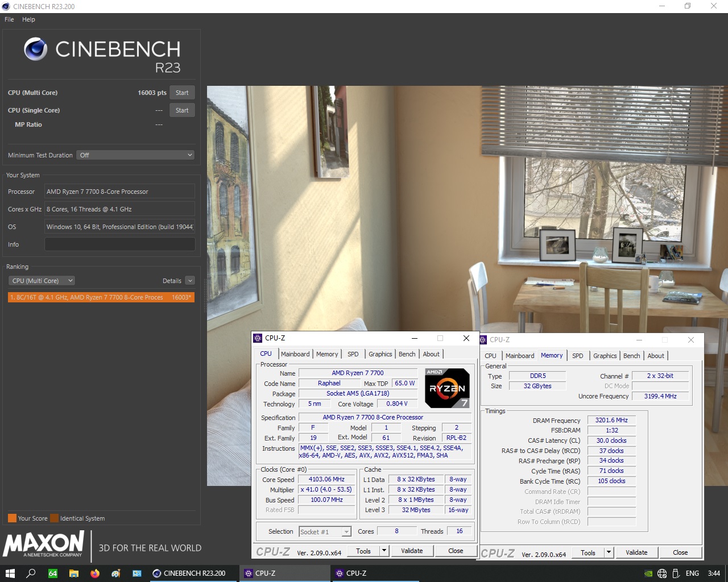Open About tab in CPU-Z CPU window
Viewport: 728px width, 582px height.
431,354
